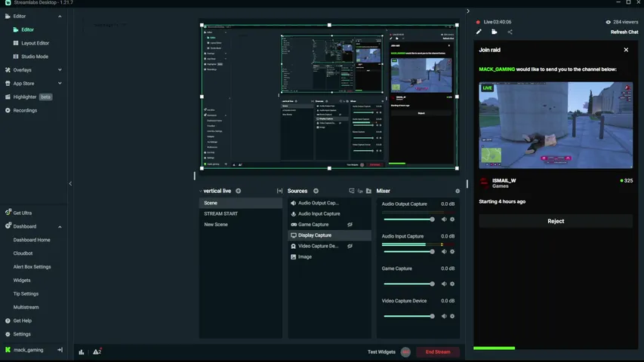The height and width of the screenshot is (362, 644).
Task: Select Audio Input Capture source
Action: click(329, 213)
